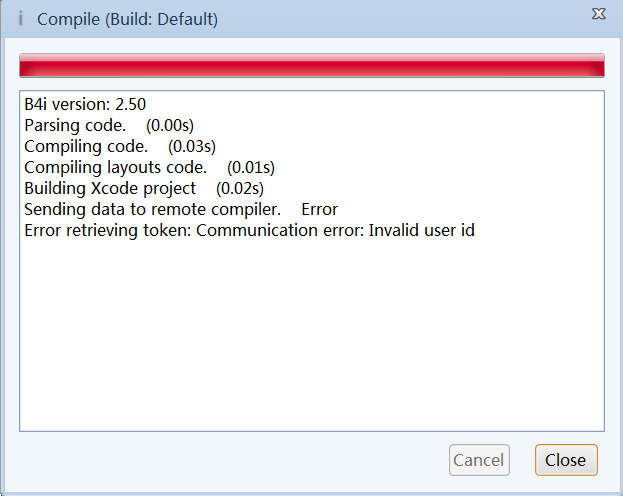Viewport: 623px width, 496px height.
Task: Select the "B4i version: 2.50" log line
Action: tap(86, 104)
